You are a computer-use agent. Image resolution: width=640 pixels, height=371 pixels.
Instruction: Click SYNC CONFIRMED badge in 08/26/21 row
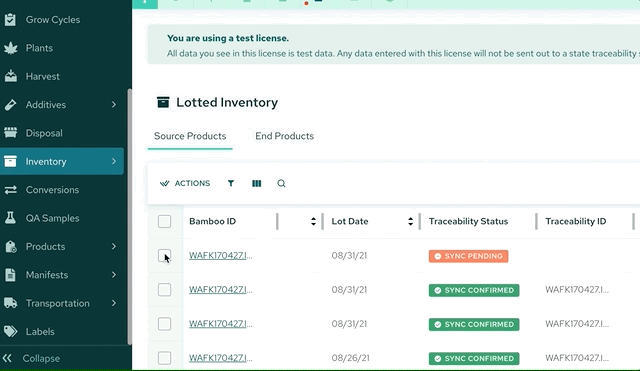(474, 358)
